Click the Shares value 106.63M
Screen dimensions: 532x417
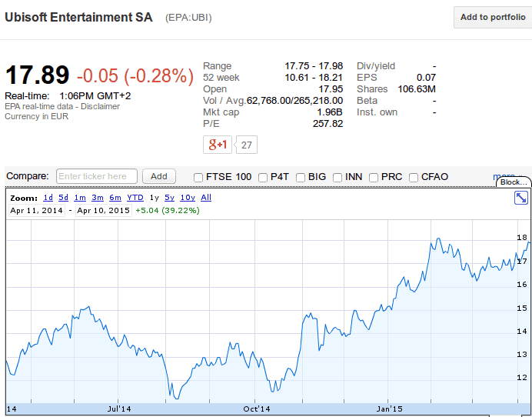coord(417,89)
